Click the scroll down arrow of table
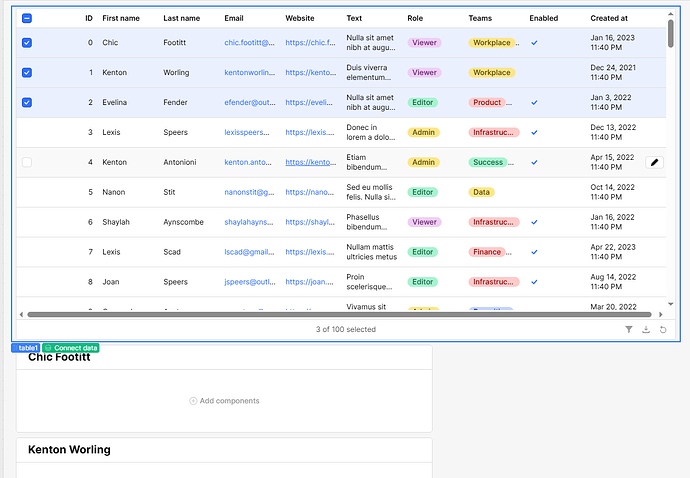The width and height of the screenshot is (690, 478). (671, 304)
